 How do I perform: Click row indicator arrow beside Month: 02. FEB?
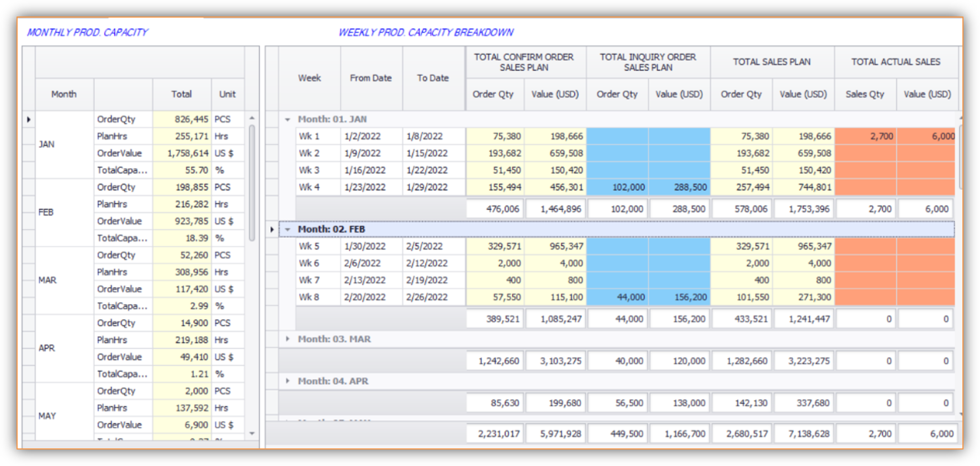point(272,229)
